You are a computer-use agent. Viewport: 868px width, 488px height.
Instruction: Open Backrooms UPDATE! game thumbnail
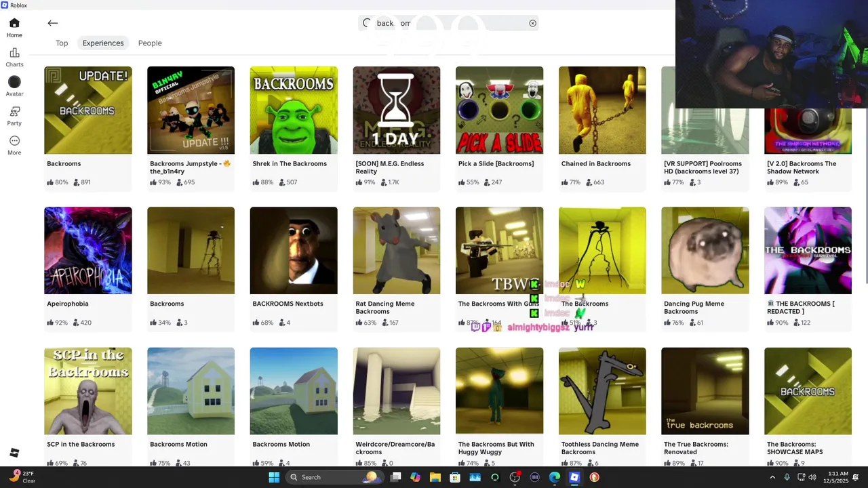tap(88, 110)
